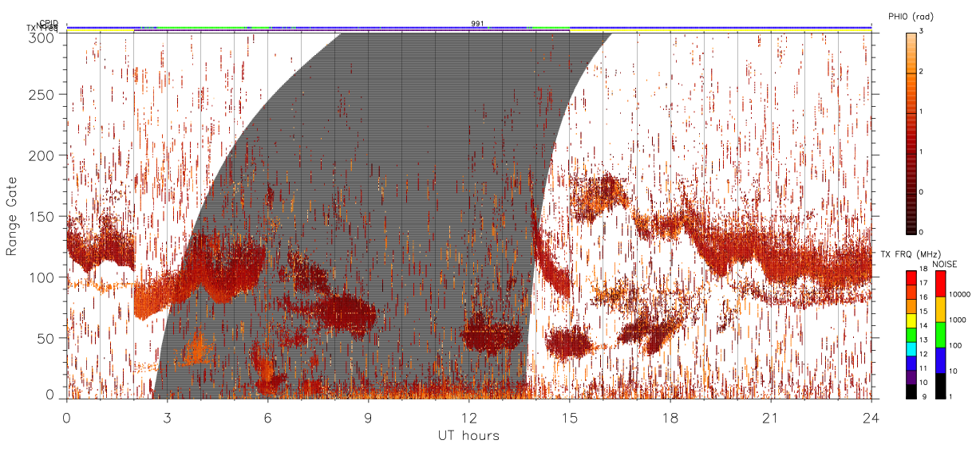Viewport: 980px width, 452px height.
Task: Click the black 9–10 MHz TX FRQ swatch
Action: click(x=911, y=391)
